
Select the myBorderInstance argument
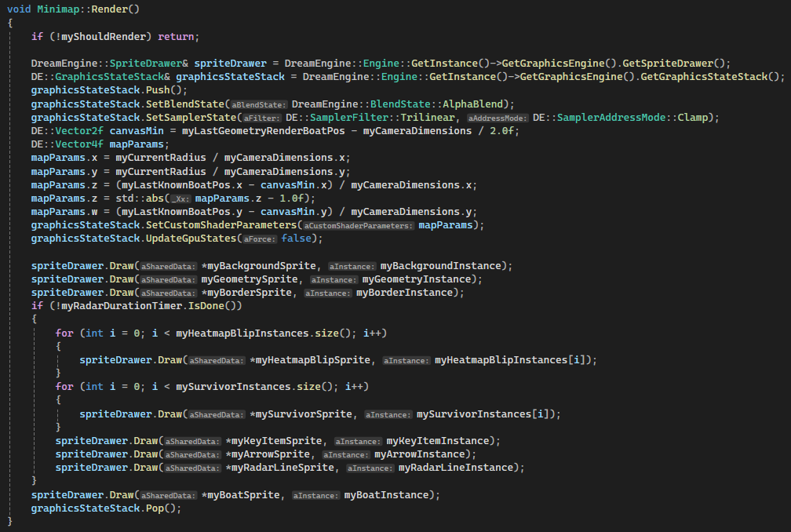[x=405, y=293]
